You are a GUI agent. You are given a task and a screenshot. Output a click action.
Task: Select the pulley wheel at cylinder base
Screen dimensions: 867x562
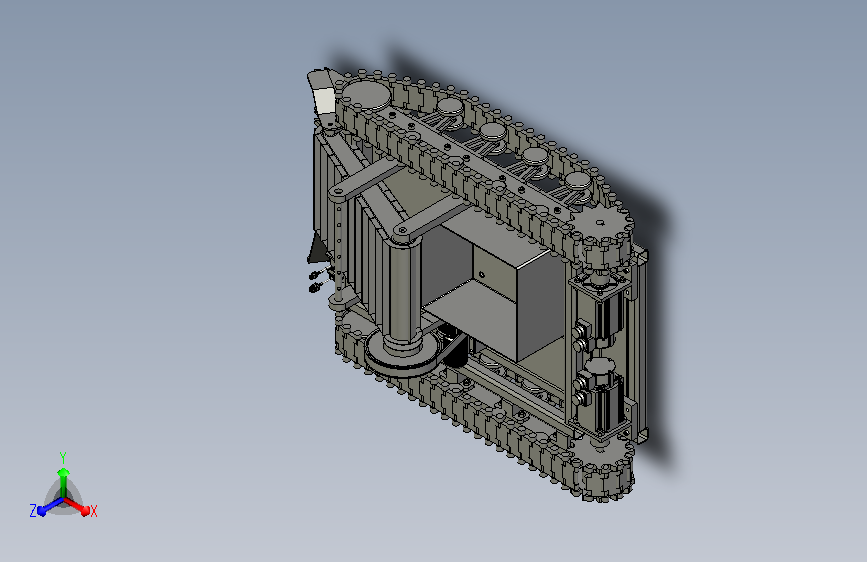pyautogui.click(x=403, y=355)
